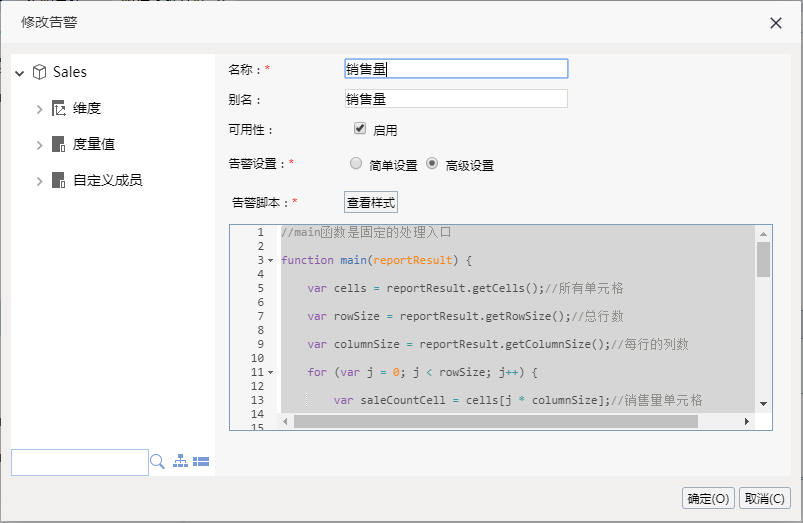
Task: Click the 自定义成员 custom member icon
Action: coord(58,180)
